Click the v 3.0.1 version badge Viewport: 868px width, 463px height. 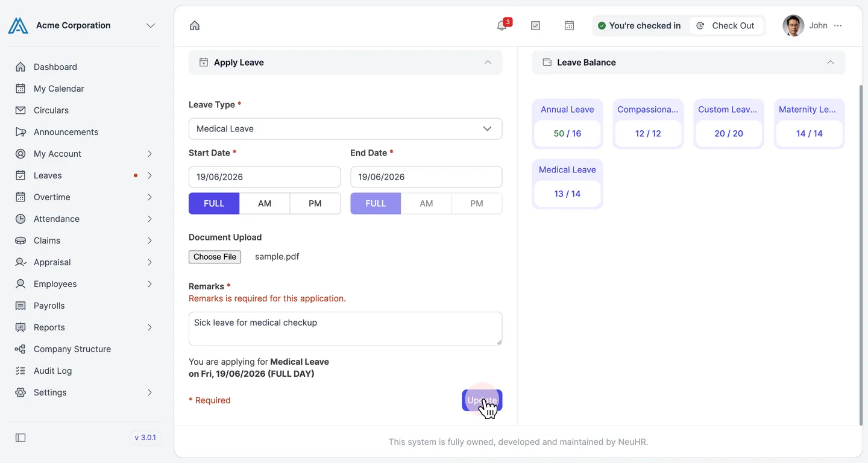145,438
